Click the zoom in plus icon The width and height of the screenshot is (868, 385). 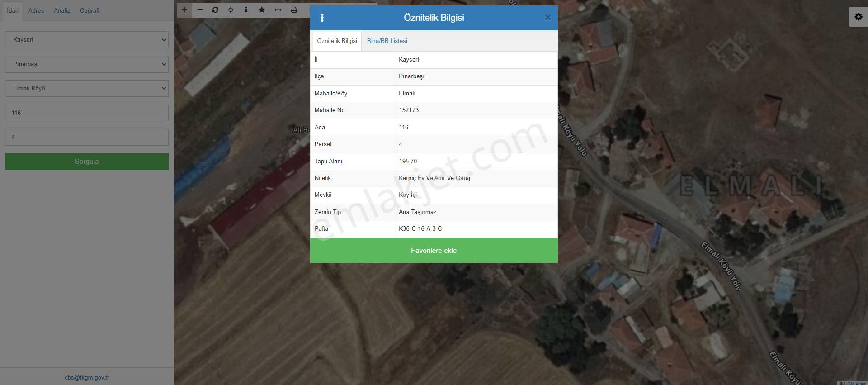click(x=184, y=10)
